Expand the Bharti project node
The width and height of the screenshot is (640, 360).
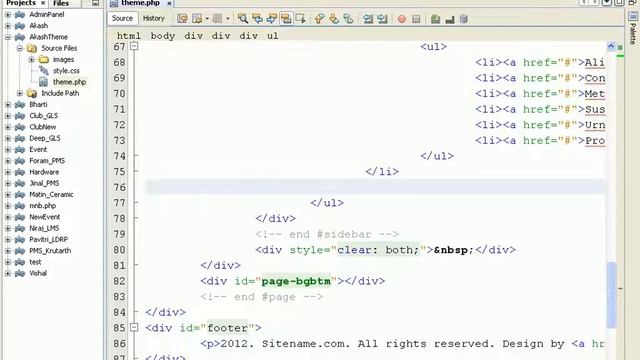coord(8,104)
